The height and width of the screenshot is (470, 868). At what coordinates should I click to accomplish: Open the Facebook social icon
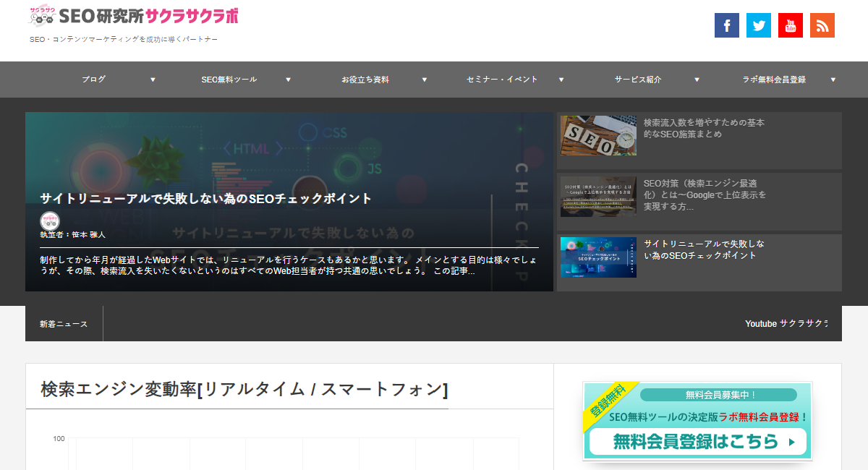click(x=726, y=25)
